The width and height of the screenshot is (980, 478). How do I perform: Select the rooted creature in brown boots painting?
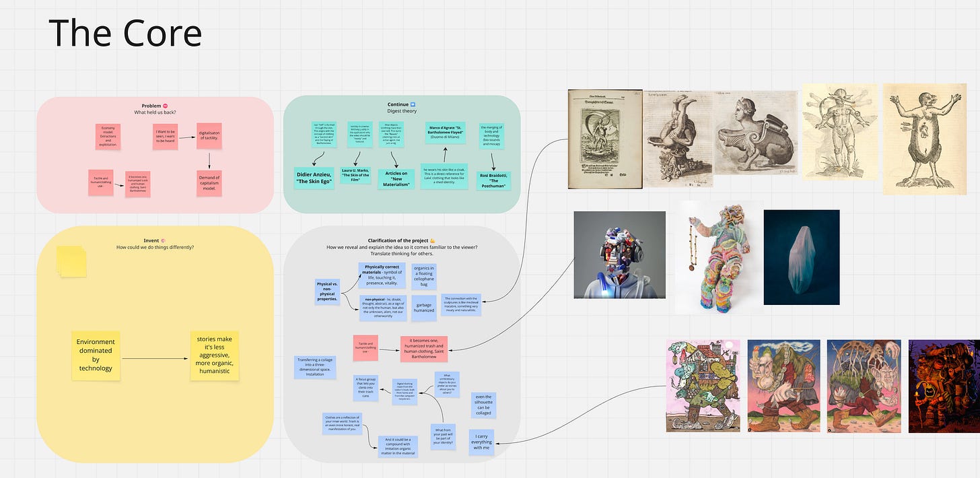point(864,386)
